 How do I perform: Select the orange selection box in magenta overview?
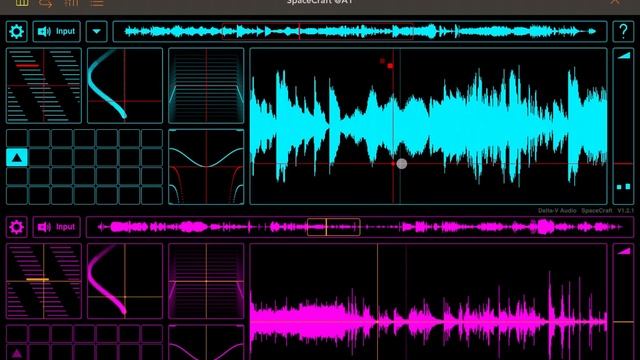pos(333,227)
